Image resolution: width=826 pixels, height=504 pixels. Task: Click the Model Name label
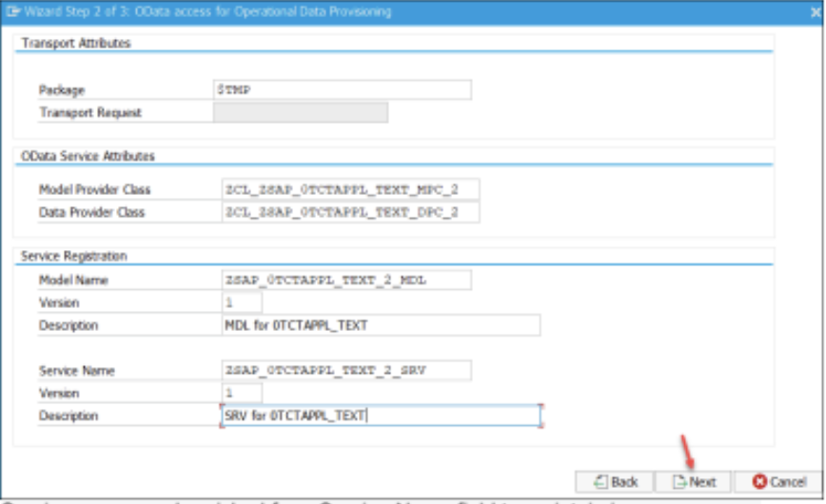(73, 281)
